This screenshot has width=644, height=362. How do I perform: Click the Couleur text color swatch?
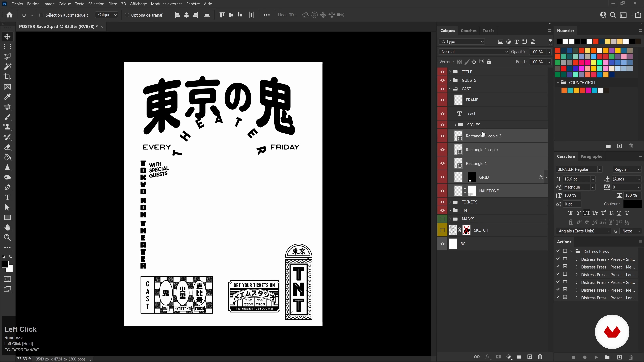pos(632,204)
